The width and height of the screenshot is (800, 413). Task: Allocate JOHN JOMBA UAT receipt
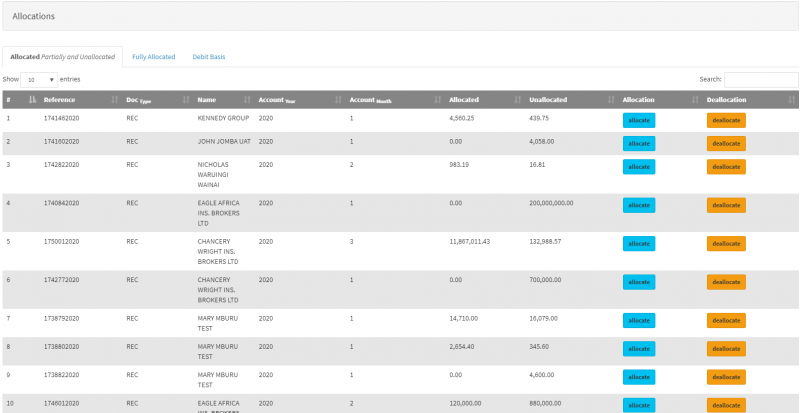tap(639, 143)
